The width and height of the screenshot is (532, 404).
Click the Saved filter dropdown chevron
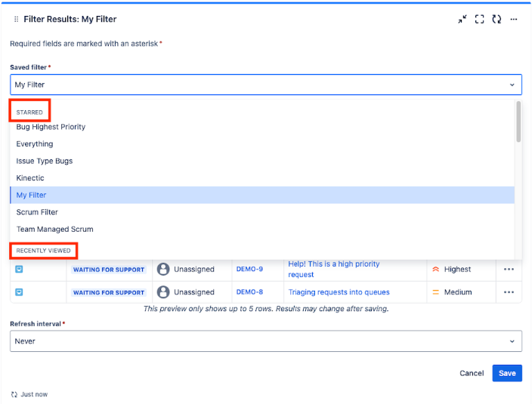click(512, 85)
